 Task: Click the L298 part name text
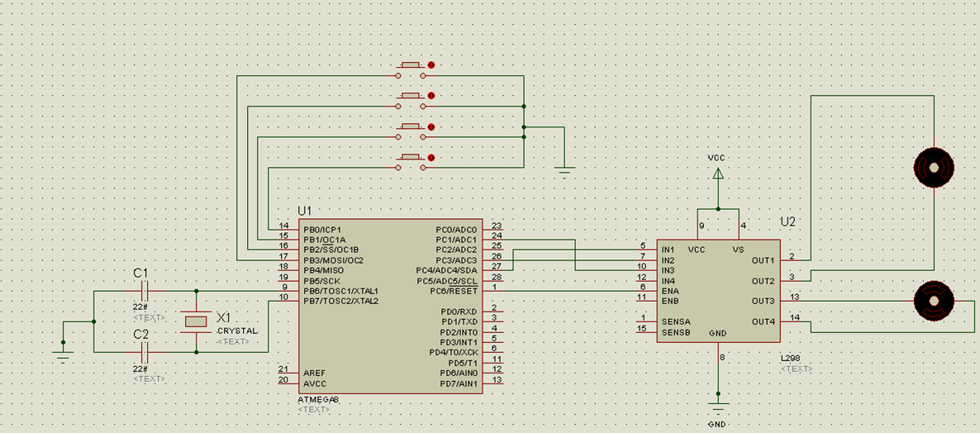click(790, 359)
